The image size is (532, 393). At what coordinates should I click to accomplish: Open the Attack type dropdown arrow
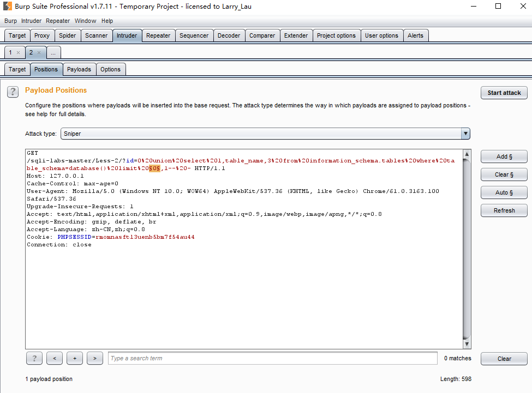pyautogui.click(x=465, y=134)
